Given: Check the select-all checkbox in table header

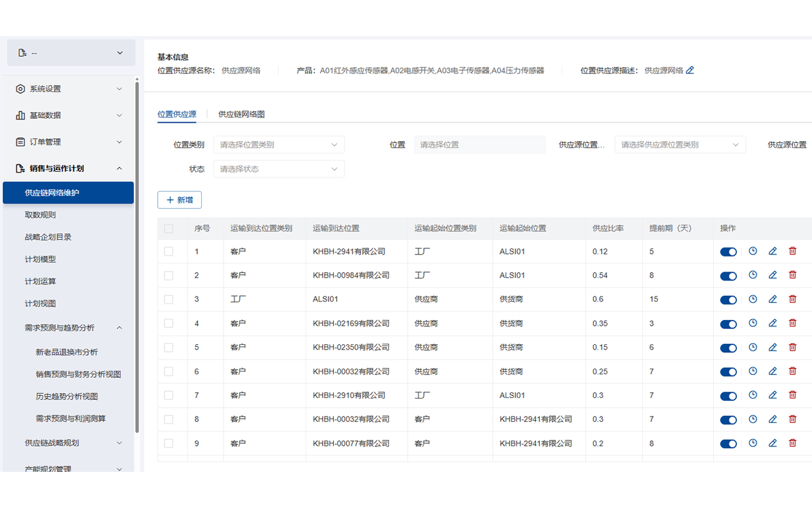Looking at the screenshot, I should pyautogui.click(x=169, y=228).
